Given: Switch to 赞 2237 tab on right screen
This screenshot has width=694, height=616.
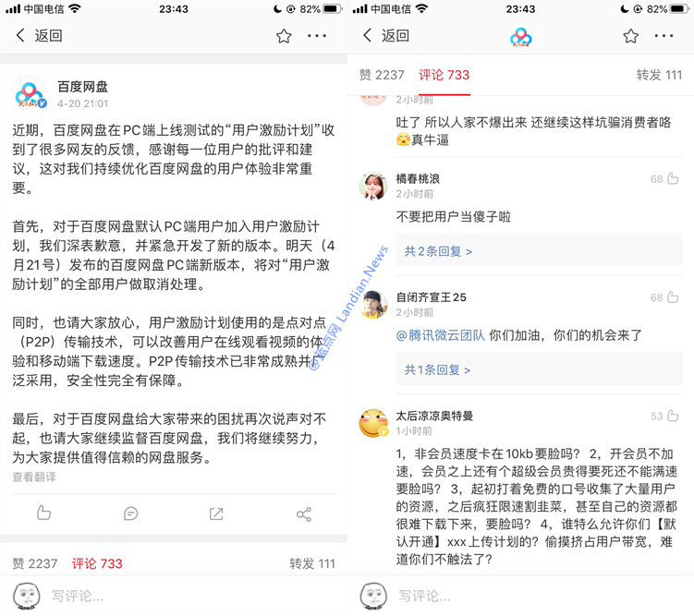Looking at the screenshot, I should pos(382,75).
